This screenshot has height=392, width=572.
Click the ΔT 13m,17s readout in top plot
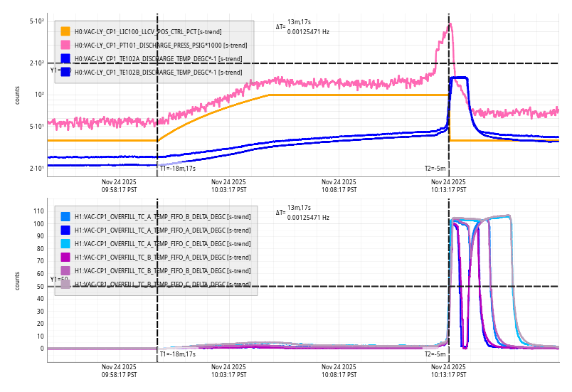point(299,23)
